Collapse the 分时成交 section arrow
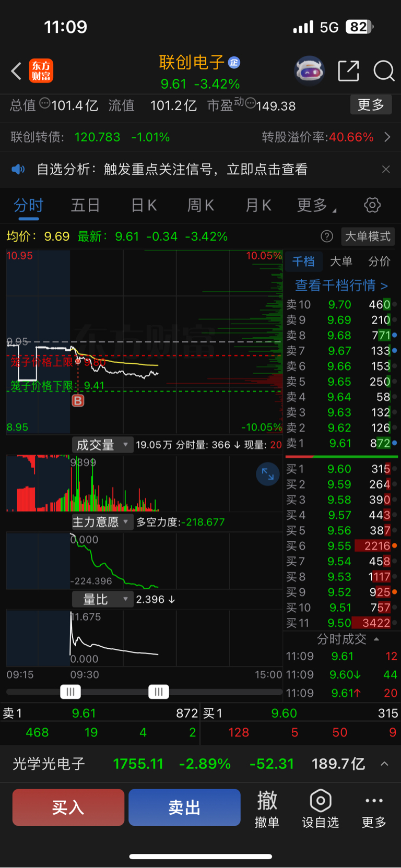This screenshot has width=401, height=868. [376, 639]
